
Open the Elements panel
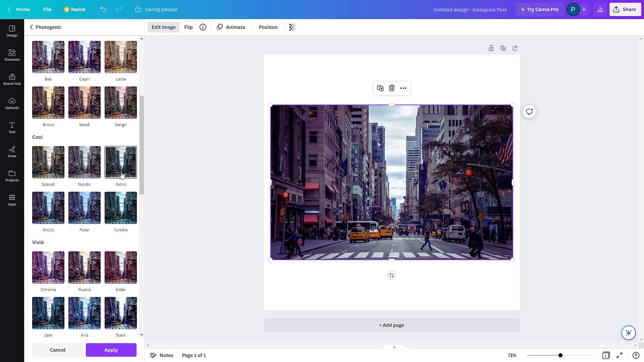tap(12, 55)
